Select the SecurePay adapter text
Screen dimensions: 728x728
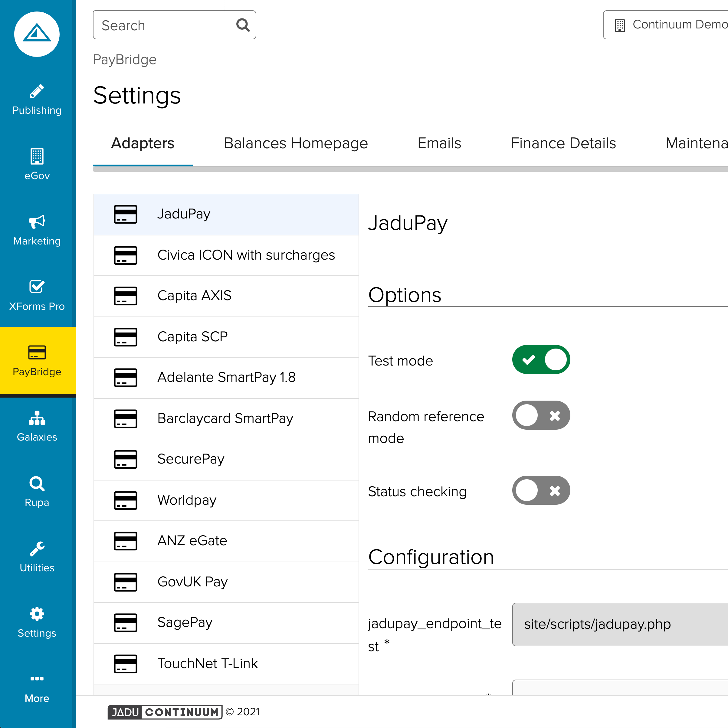(x=191, y=459)
